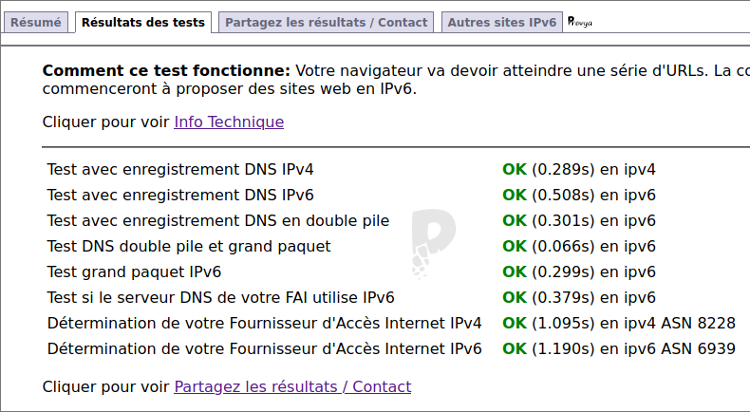Select the Test grand paquet IPv6 label
The width and height of the screenshot is (750, 412).
click(134, 272)
